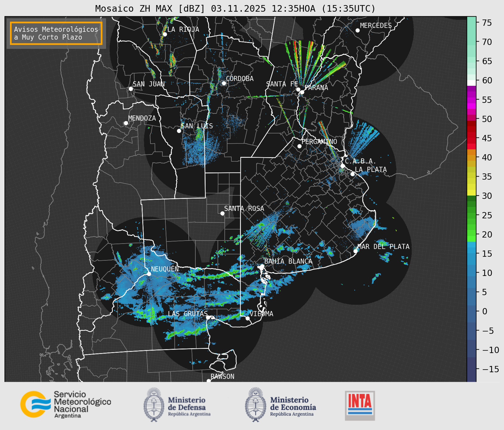The width and height of the screenshot is (504, 430).
Task: Click the SAN LUIS label text
Action: point(197,126)
